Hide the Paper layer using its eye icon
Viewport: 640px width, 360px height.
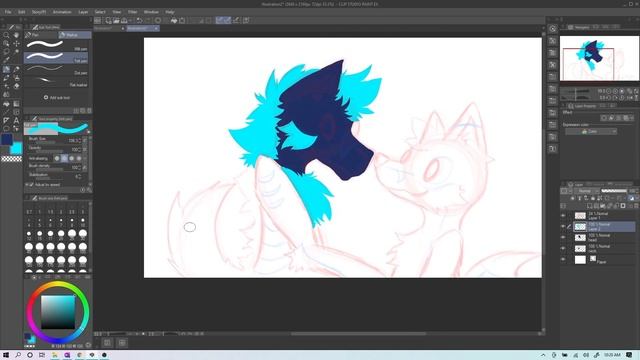563,260
